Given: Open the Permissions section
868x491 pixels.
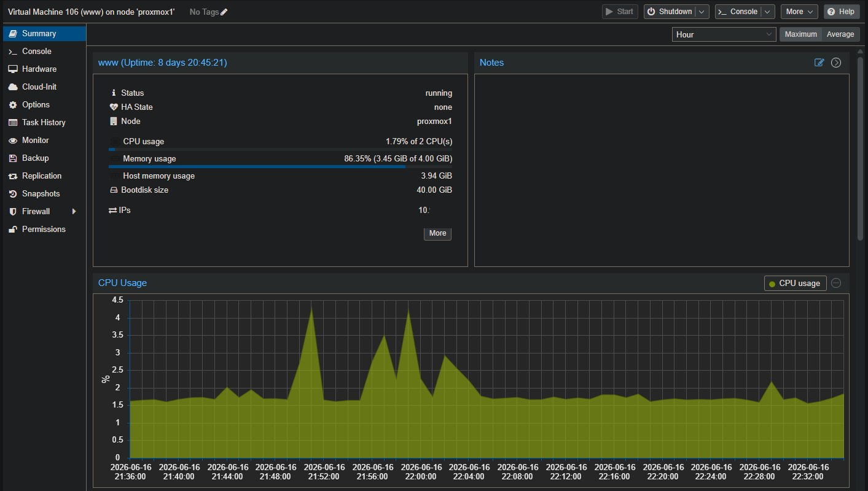Looking at the screenshot, I should pos(44,230).
